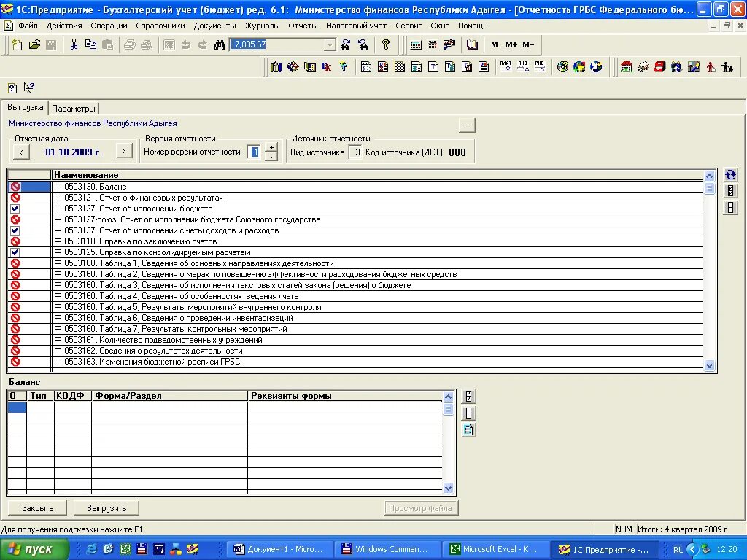The image size is (747, 560).
Task: Click the M memory button
Action: click(495, 44)
